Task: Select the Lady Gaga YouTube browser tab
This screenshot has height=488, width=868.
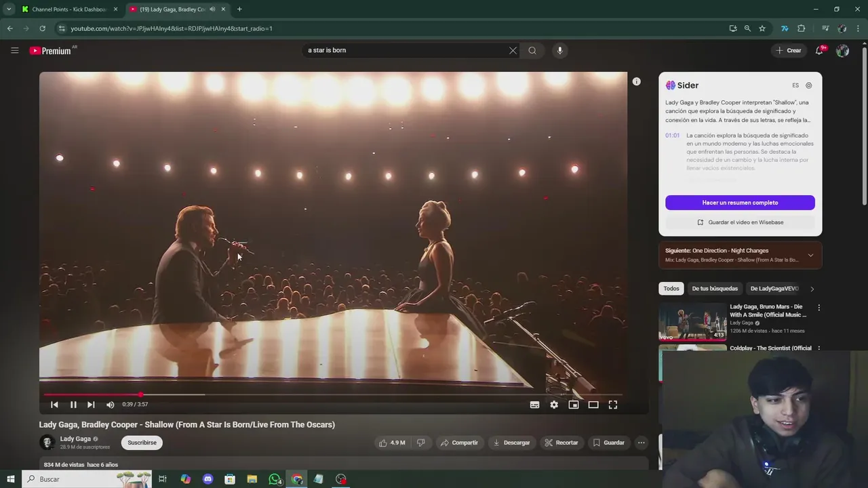Action: [173, 9]
